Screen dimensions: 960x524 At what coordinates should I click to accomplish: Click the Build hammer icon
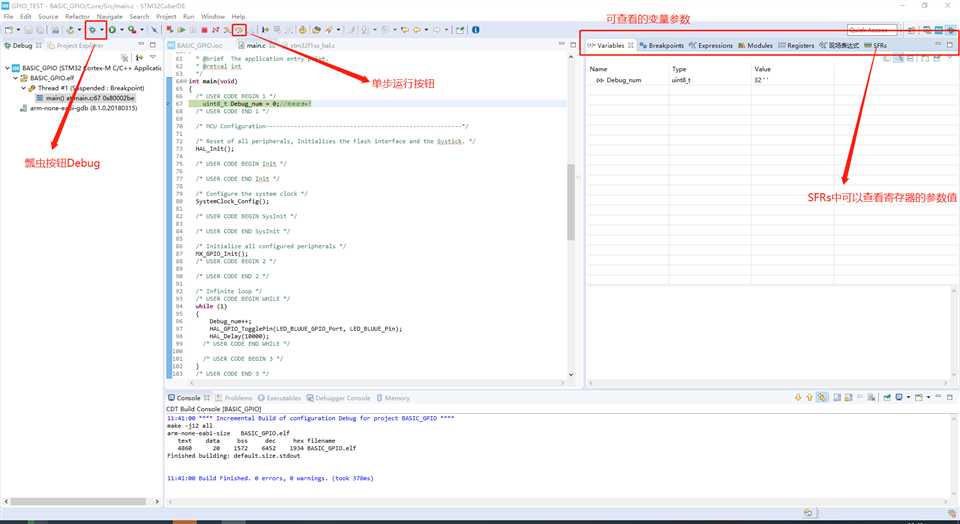tap(70, 29)
